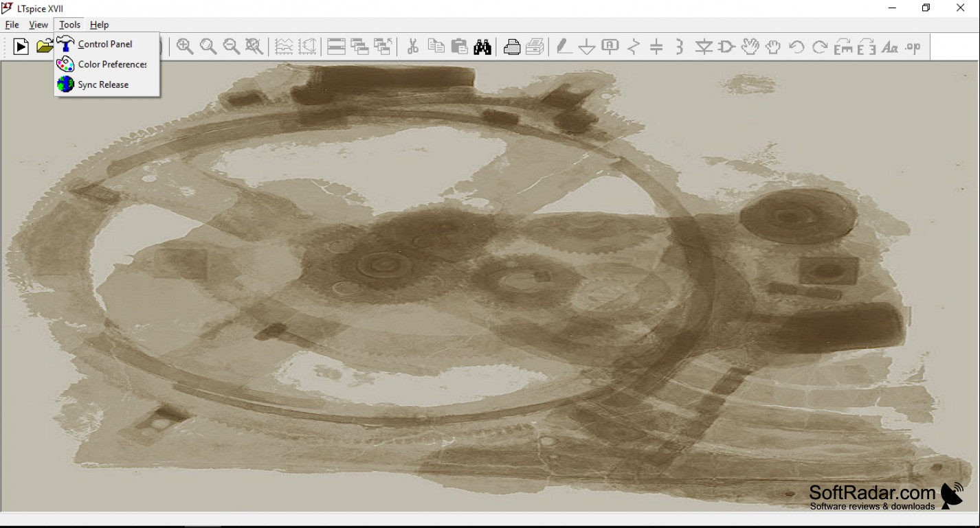
Task: Open the View menu
Action: tap(38, 25)
